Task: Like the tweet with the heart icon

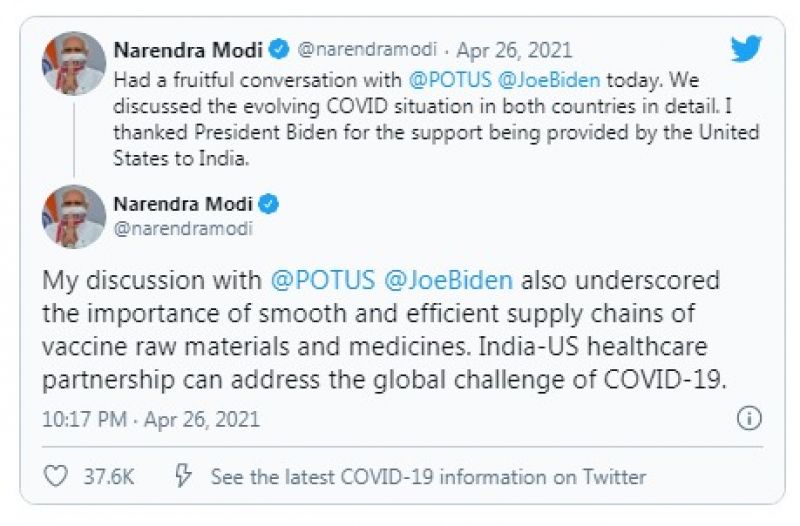Action: [x=55, y=477]
